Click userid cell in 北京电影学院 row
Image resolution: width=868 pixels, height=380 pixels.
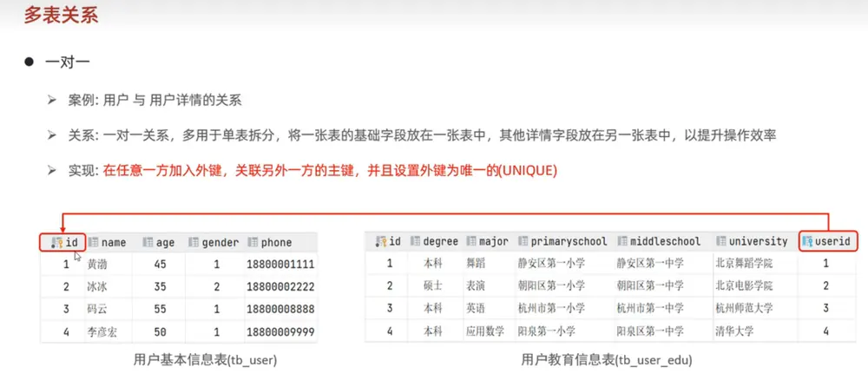click(x=826, y=286)
